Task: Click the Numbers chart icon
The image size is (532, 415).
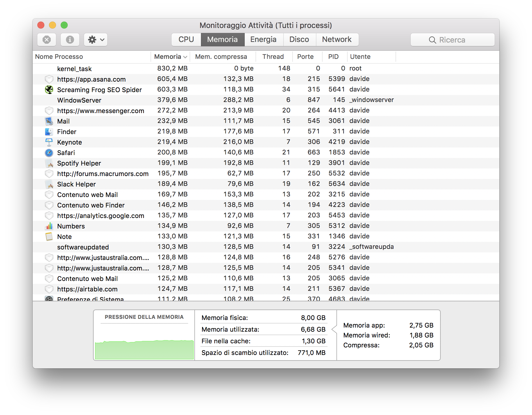Action: pyautogui.click(x=49, y=226)
